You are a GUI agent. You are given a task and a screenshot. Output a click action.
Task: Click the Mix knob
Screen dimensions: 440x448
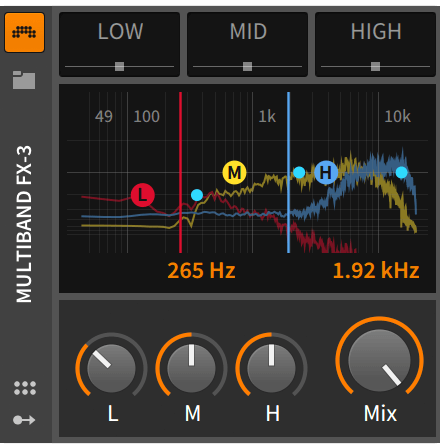[x=379, y=360]
